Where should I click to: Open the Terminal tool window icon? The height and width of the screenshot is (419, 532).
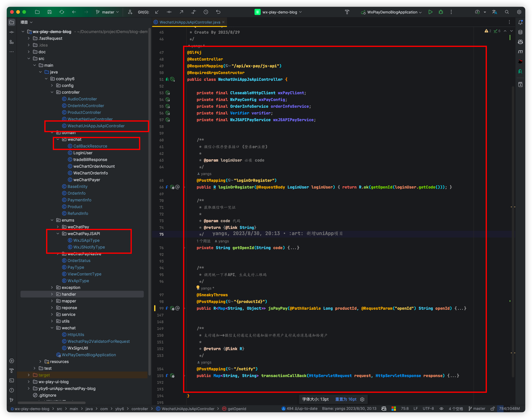pyautogui.click(x=11, y=380)
